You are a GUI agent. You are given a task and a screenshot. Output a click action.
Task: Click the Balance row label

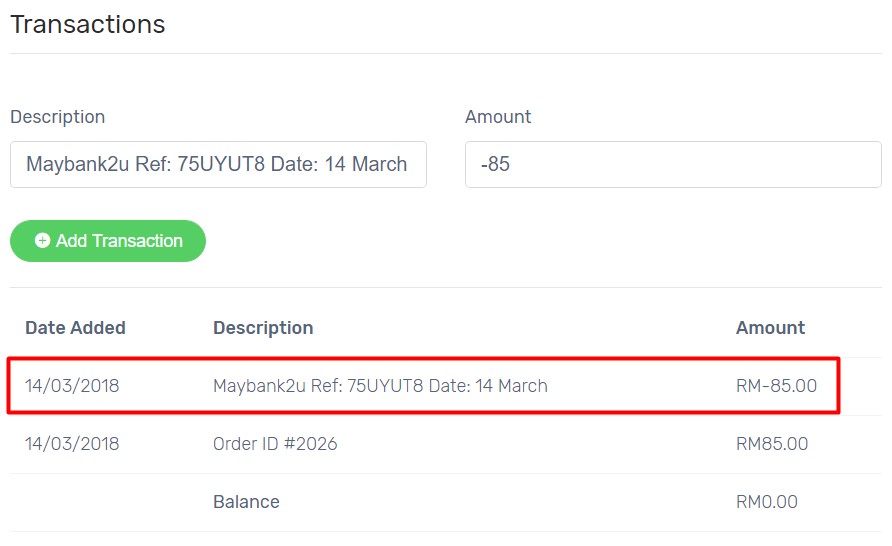246,502
